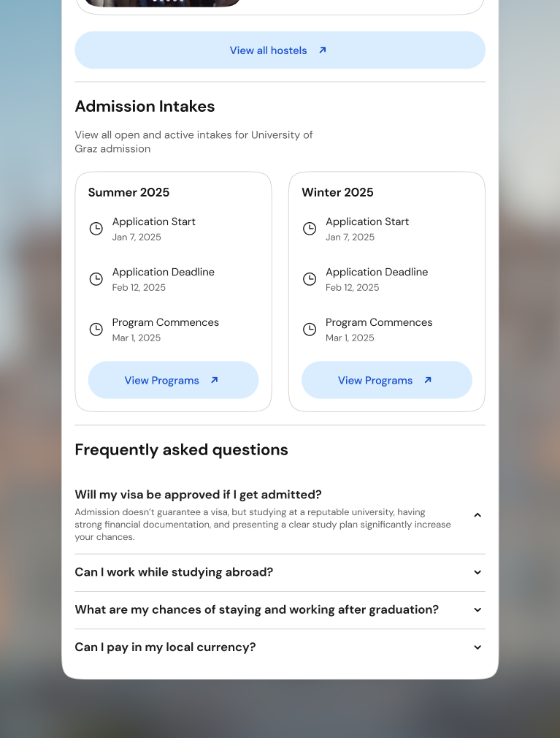Select the Summer 2025 intake card title

point(129,192)
